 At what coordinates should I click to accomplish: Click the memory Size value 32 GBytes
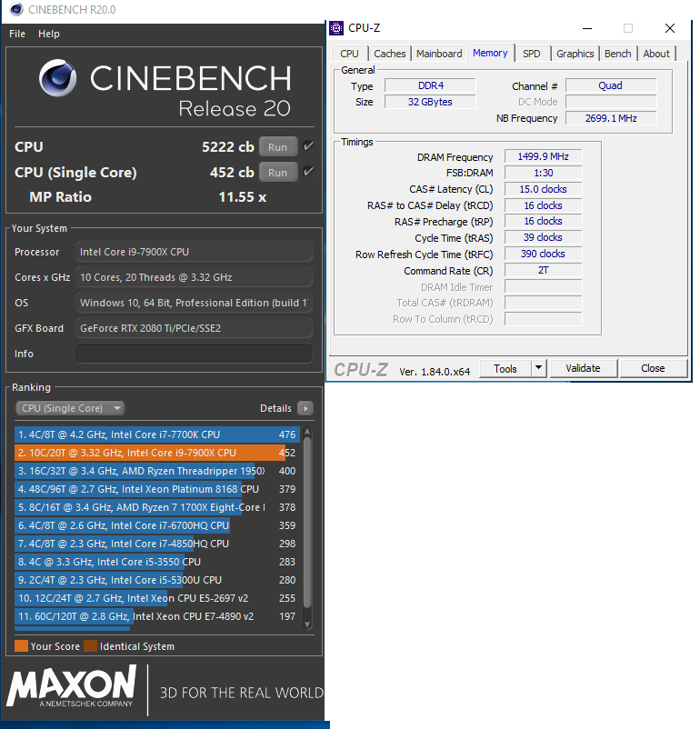[x=430, y=102]
